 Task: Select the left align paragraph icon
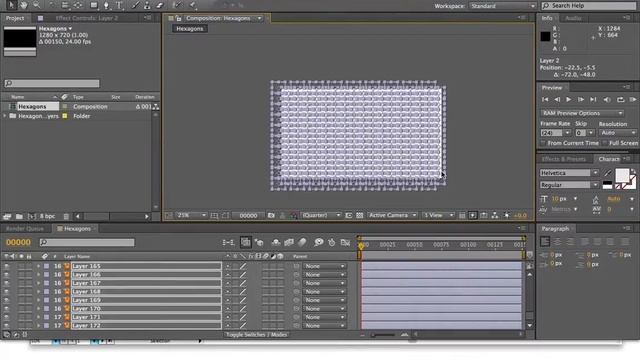545,242
